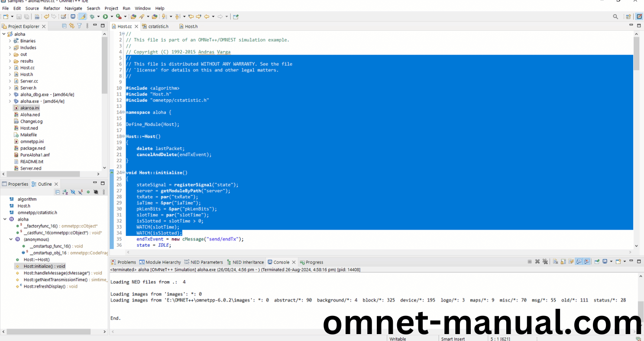Screen dimensions: 644x341
Task: Switch to the cstatistic.h editor tab
Action: click(x=158, y=26)
